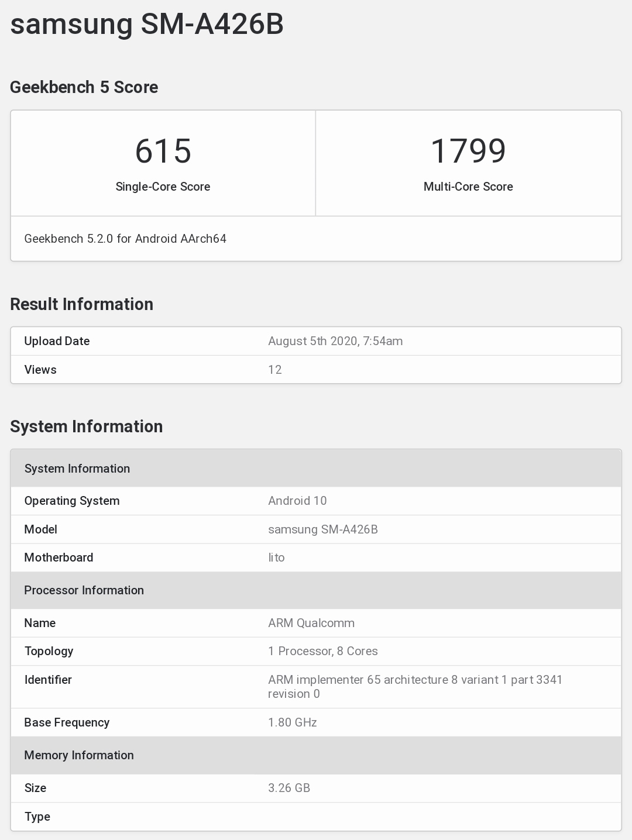Screen dimensions: 632x840
Task: Select the Upload Date row value
Action: tap(335, 341)
